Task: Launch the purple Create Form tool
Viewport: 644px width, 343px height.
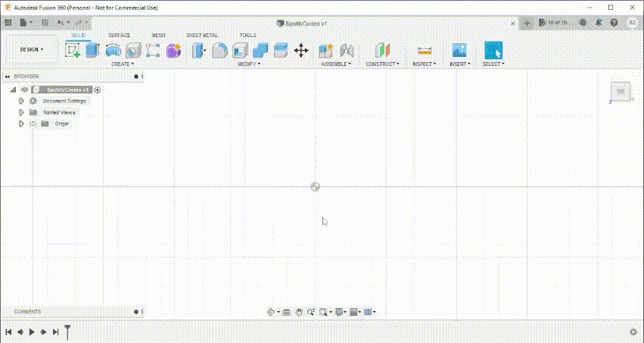Action: coord(174,51)
